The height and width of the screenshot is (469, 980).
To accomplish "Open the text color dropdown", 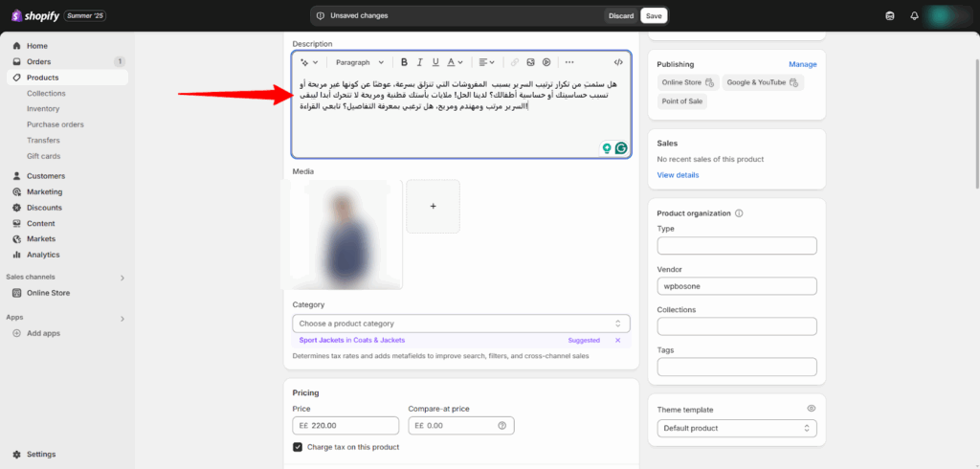I will pos(456,62).
